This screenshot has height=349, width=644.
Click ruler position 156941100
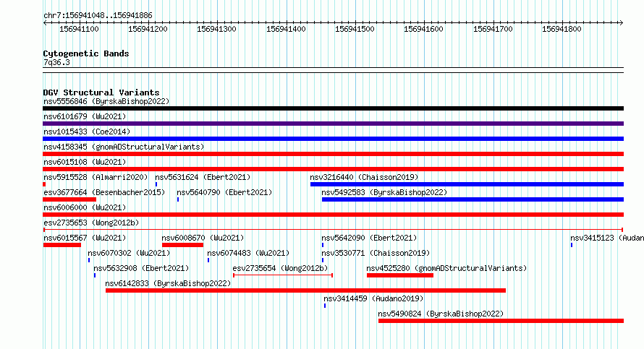point(79,29)
